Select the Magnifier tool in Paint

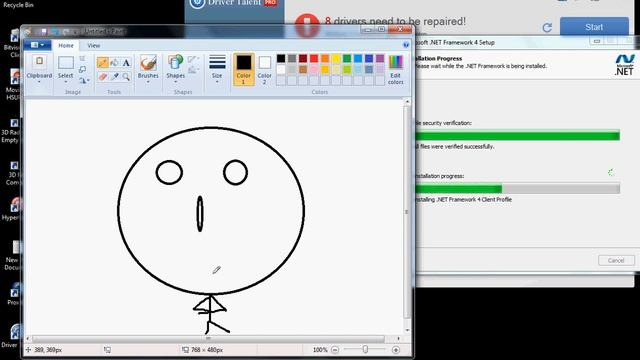click(126, 76)
